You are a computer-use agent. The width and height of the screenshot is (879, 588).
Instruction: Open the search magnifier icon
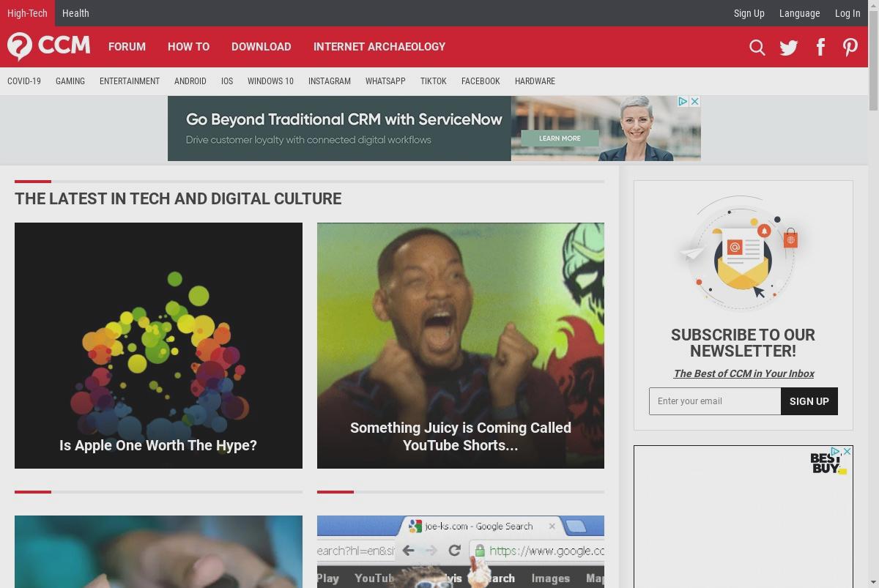pos(757,48)
